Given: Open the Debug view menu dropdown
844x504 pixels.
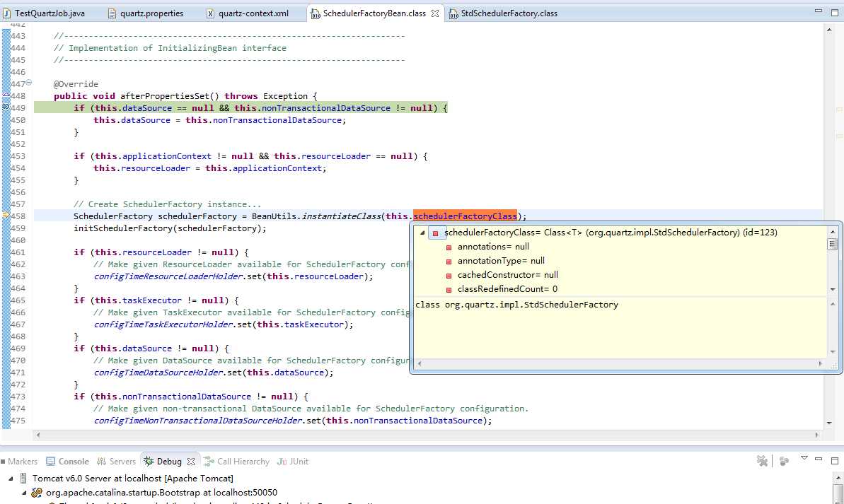Looking at the screenshot, I should 804,458.
